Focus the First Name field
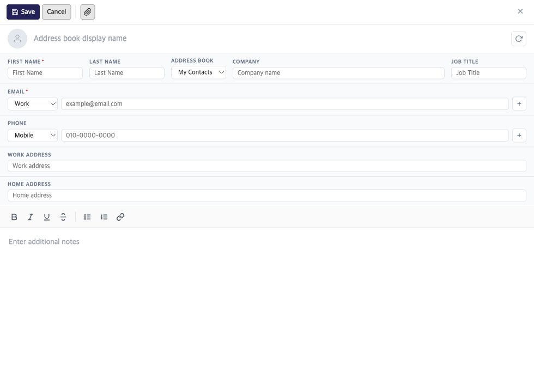The height and width of the screenshot is (392, 534). tap(45, 73)
